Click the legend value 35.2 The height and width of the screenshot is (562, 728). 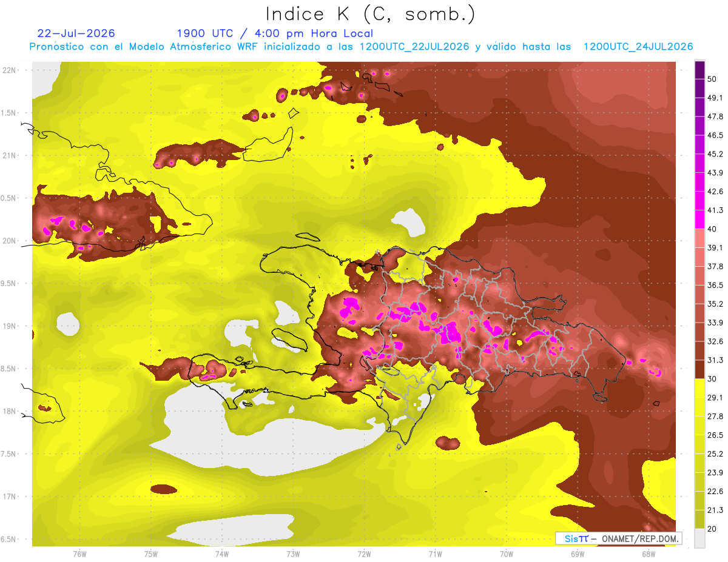[x=715, y=304]
